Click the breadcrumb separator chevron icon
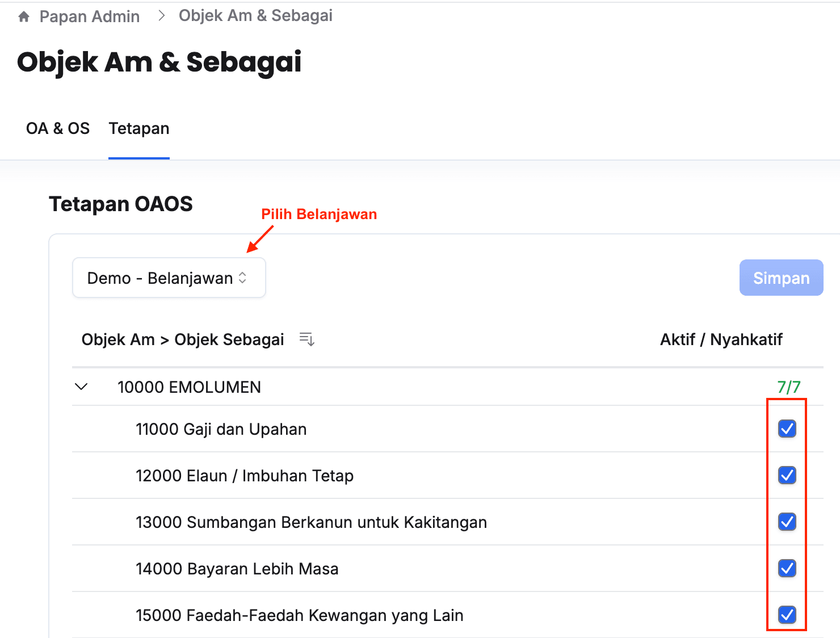 [162, 16]
